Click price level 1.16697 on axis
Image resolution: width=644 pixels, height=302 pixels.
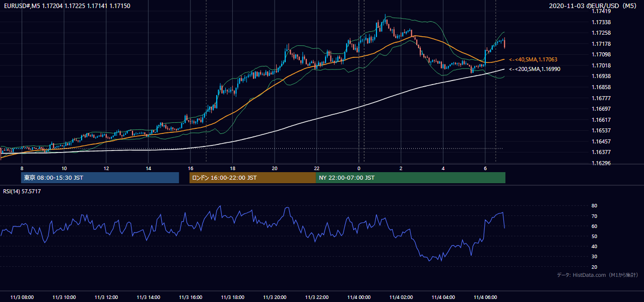tap(601, 109)
